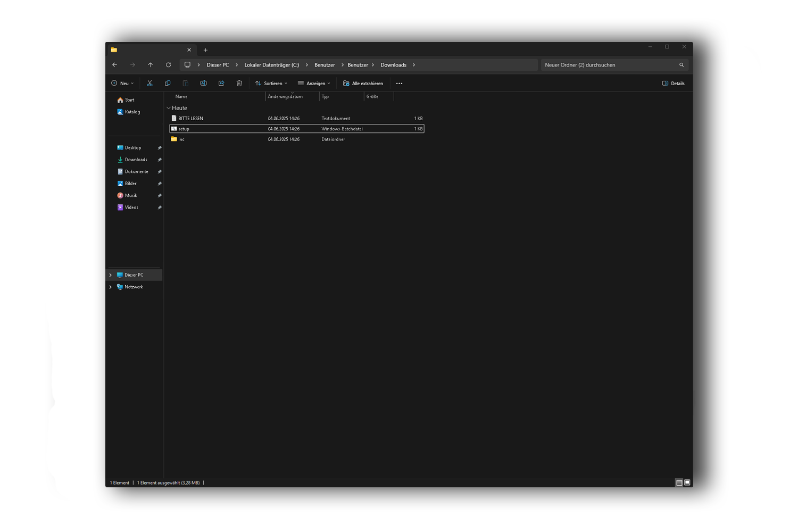Viewport: 798px width, 532px height.
Task: Click Alle extrahieren button
Action: pos(363,84)
